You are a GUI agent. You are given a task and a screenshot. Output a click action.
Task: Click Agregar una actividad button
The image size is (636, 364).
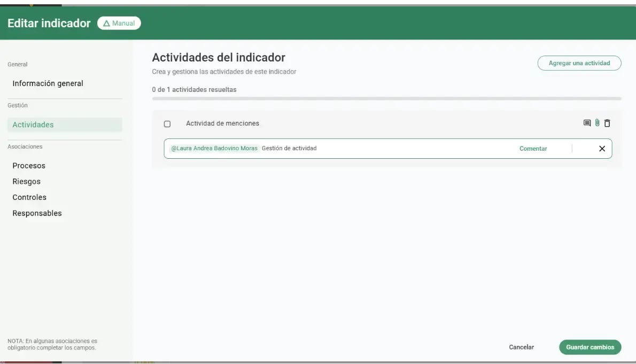click(579, 63)
